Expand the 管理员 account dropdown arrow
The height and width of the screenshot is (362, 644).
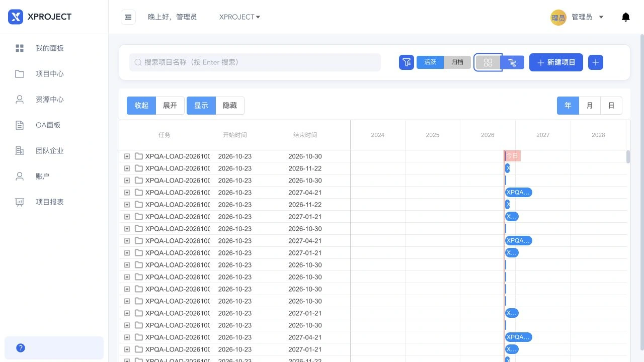601,17
